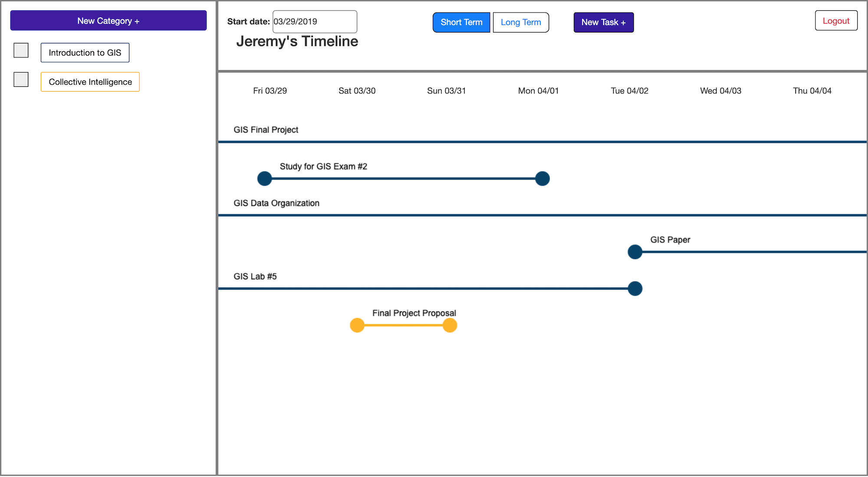Select the GIS Data Organization task line
The width and height of the screenshot is (868, 477).
542,215
